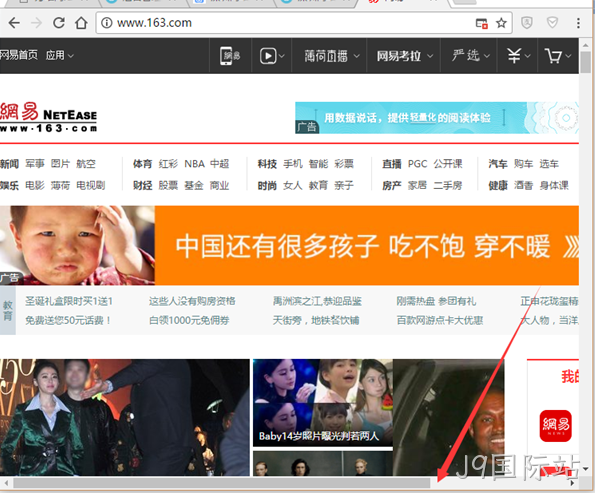
Task: Open the 健康 channel
Action: pos(498,186)
